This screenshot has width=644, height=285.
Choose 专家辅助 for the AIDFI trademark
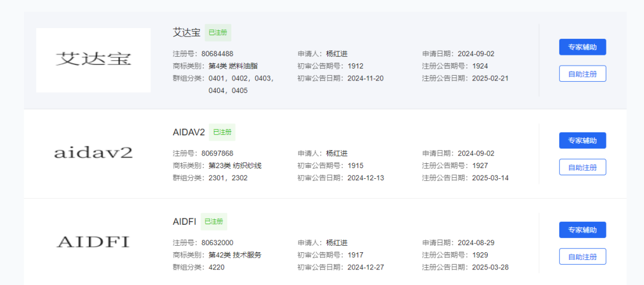click(x=582, y=230)
